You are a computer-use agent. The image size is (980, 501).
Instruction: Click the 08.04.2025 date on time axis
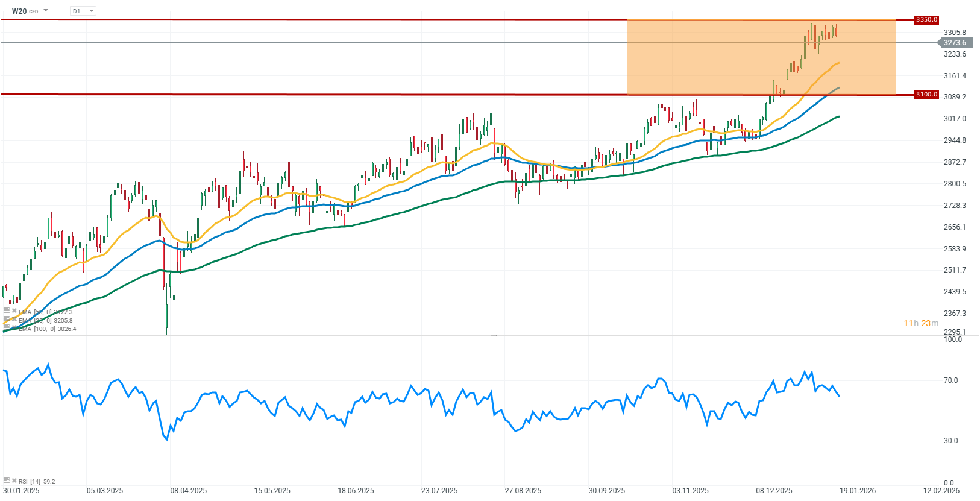(189, 490)
